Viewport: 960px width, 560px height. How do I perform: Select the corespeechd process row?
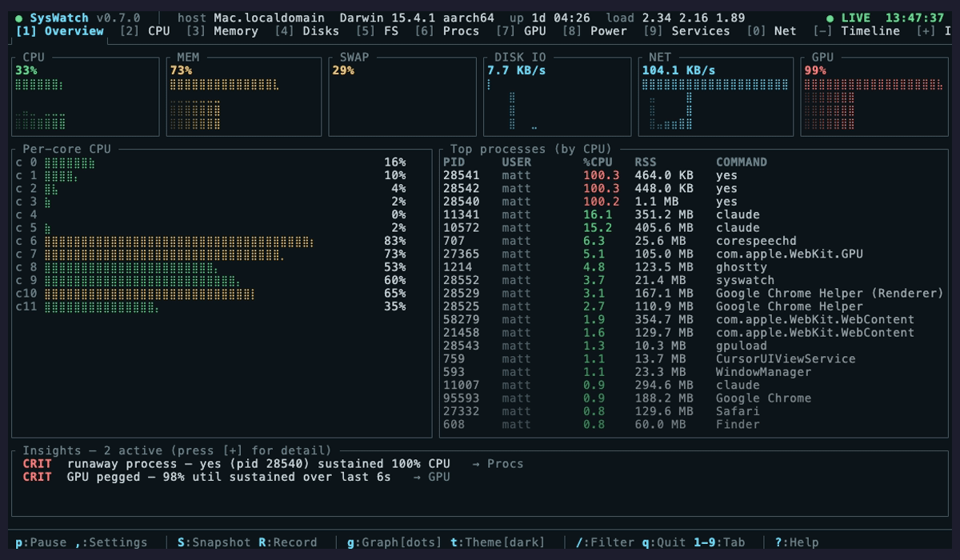click(694, 241)
